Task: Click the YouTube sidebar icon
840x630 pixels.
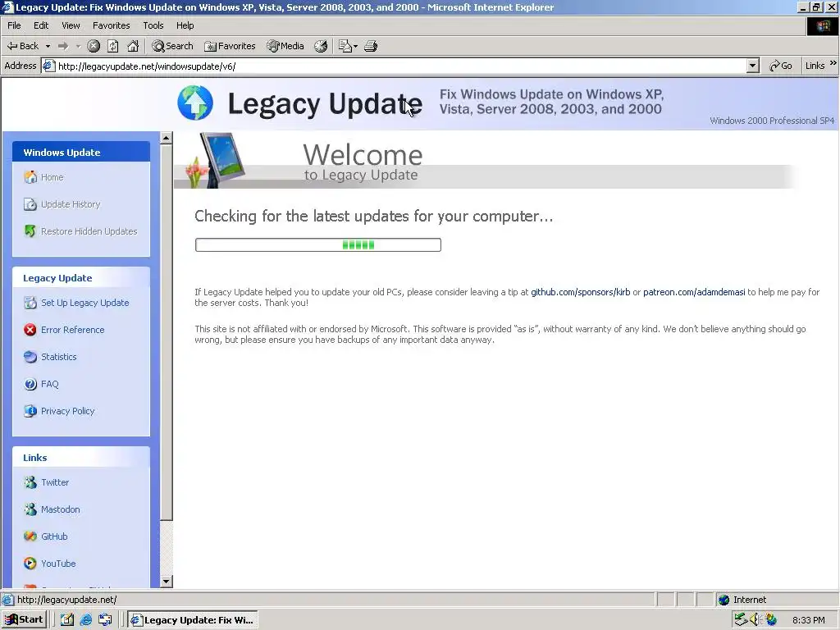Action: point(30,563)
